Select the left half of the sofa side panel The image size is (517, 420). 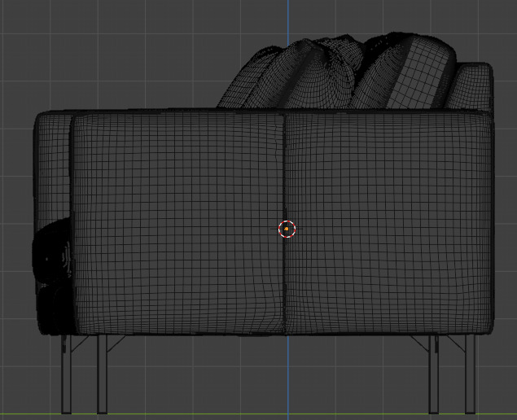tap(177, 224)
